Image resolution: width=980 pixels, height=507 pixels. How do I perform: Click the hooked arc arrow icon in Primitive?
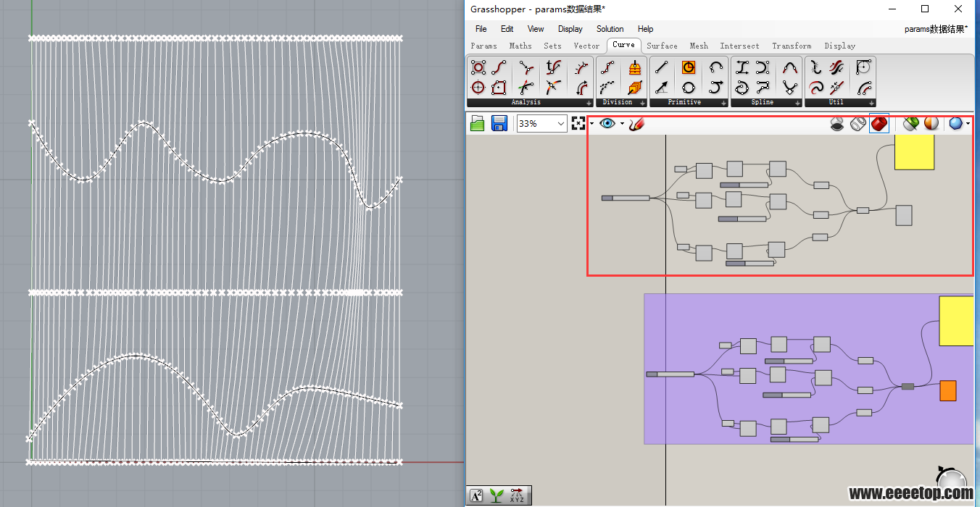tap(716, 88)
